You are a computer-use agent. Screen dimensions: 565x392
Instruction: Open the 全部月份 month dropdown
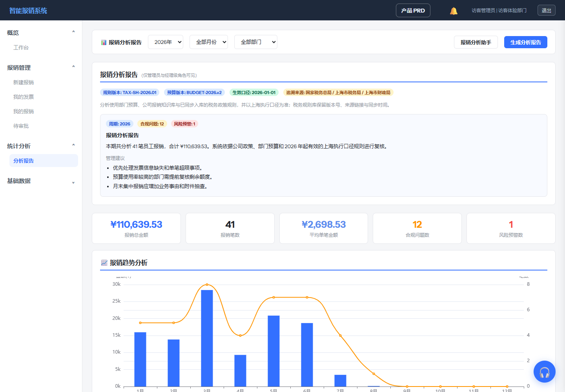209,42
